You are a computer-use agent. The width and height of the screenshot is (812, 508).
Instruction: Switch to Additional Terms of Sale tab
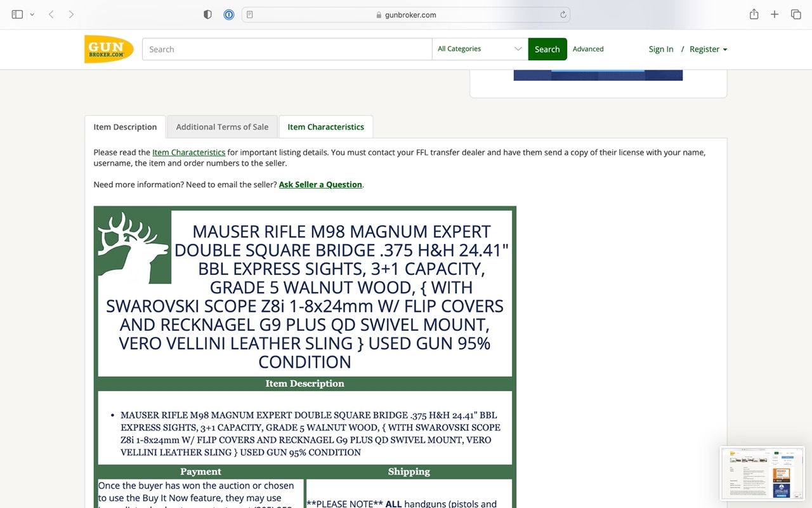coord(222,127)
